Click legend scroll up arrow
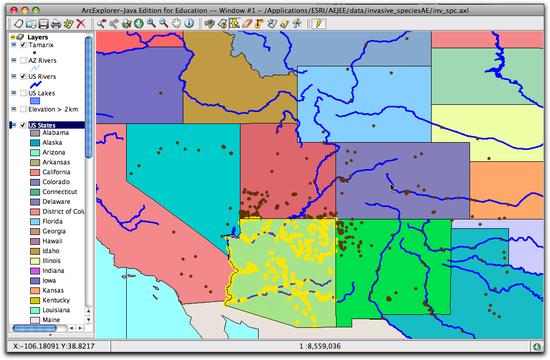The width and height of the screenshot is (550, 360). coord(89,311)
